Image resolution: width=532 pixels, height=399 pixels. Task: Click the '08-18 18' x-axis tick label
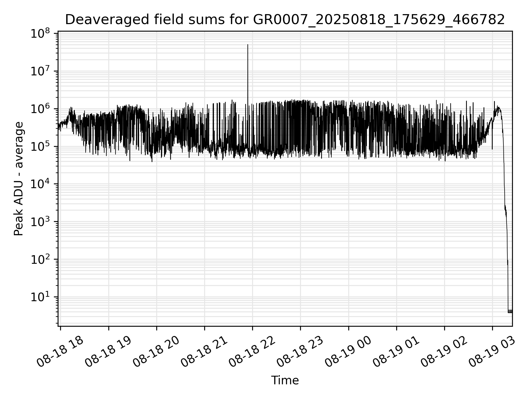(x=60, y=352)
